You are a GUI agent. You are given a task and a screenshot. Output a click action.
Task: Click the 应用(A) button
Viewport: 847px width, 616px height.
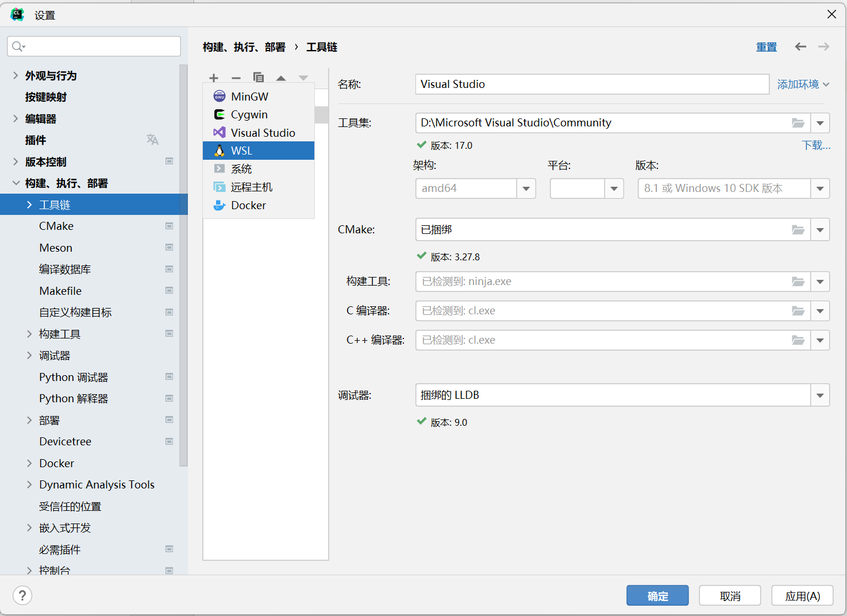[x=802, y=596]
